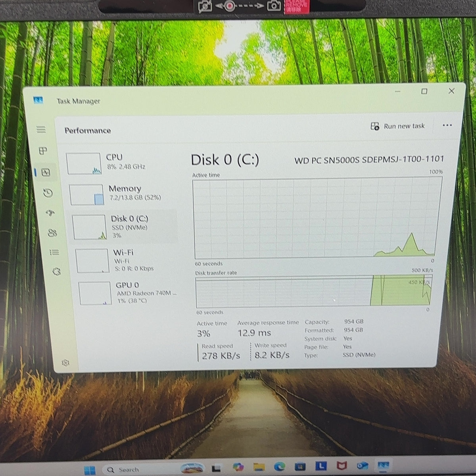Click the WD PC SN5000S model name
The width and height of the screenshot is (476, 476).
coord(369,160)
